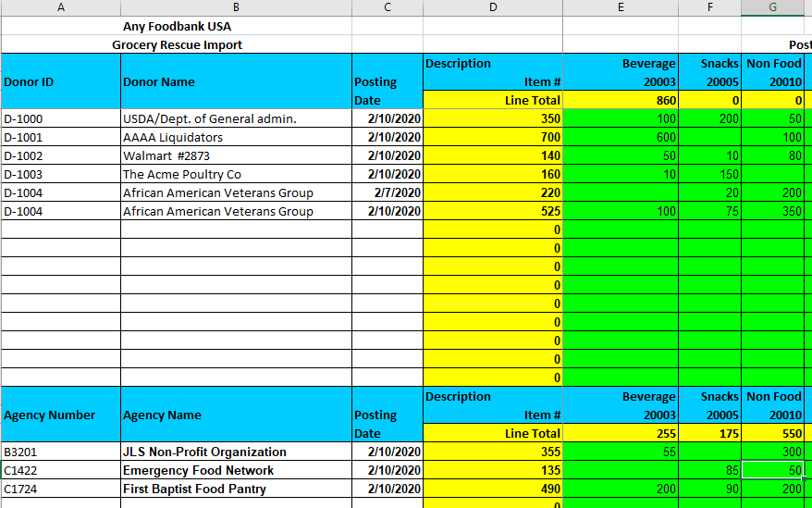This screenshot has height=508, width=812.
Task: Select column F header
Action: [709, 7]
